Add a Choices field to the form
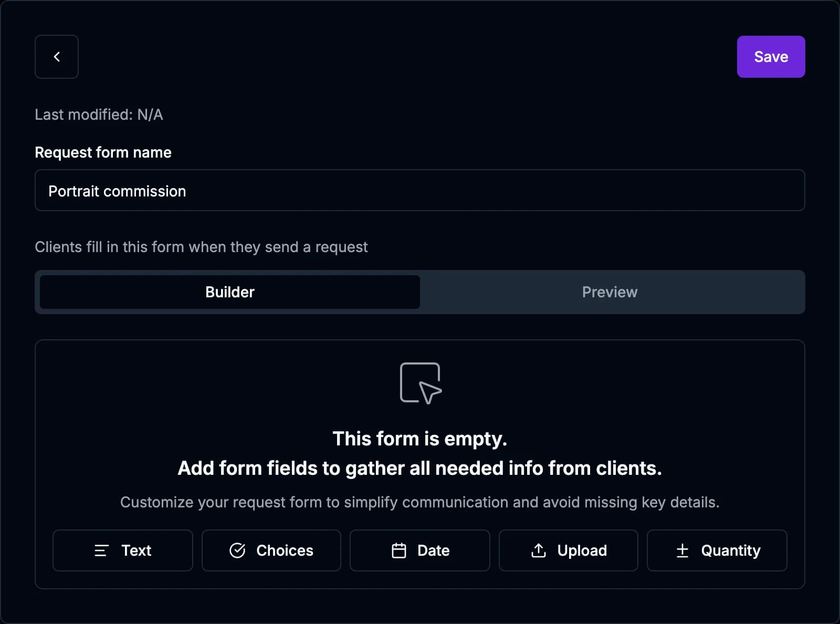Screen dimensions: 840x624 (x=271, y=550)
